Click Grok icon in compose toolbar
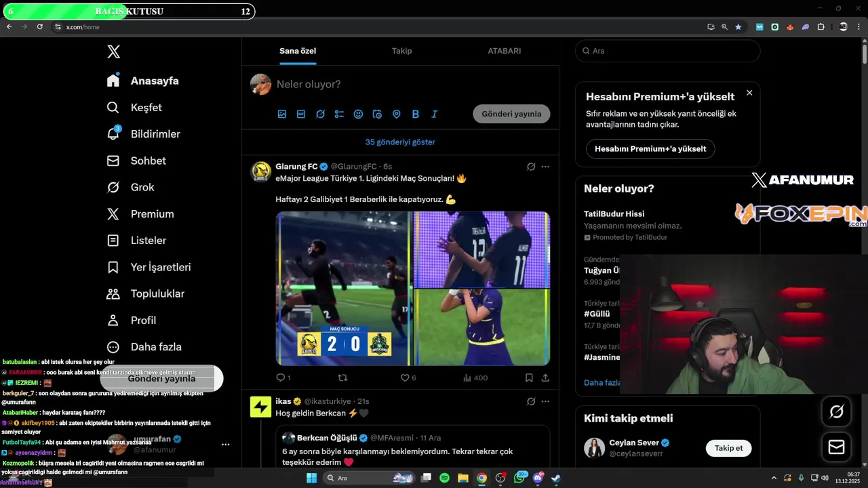The width and height of the screenshot is (868, 488). 320,114
